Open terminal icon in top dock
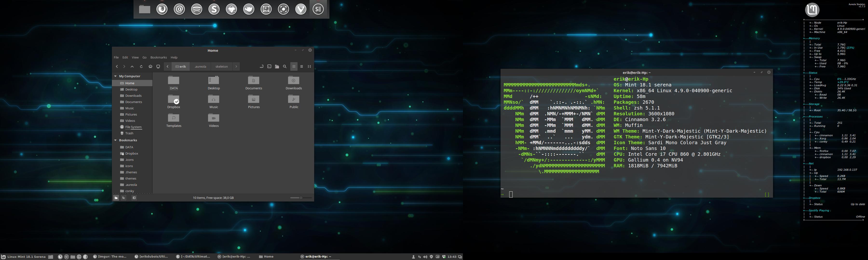 coord(318,9)
